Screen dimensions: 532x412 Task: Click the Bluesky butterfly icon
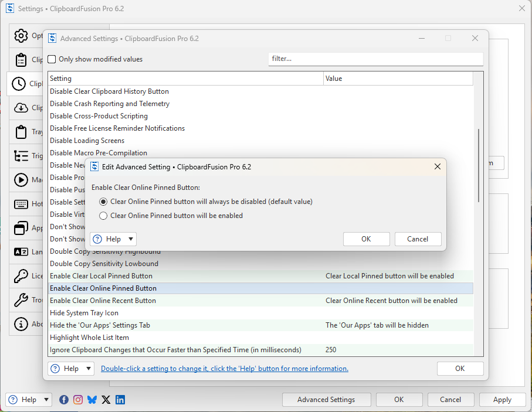[92, 400]
